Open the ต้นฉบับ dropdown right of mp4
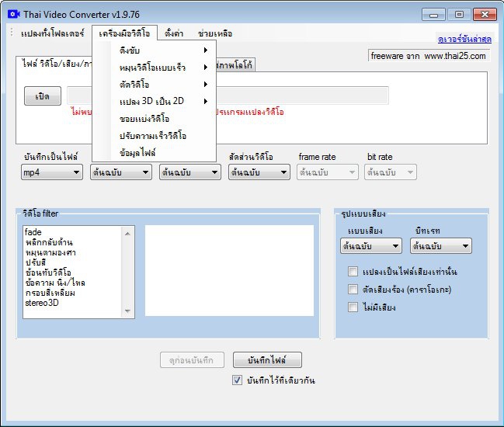 coord(121,172)
